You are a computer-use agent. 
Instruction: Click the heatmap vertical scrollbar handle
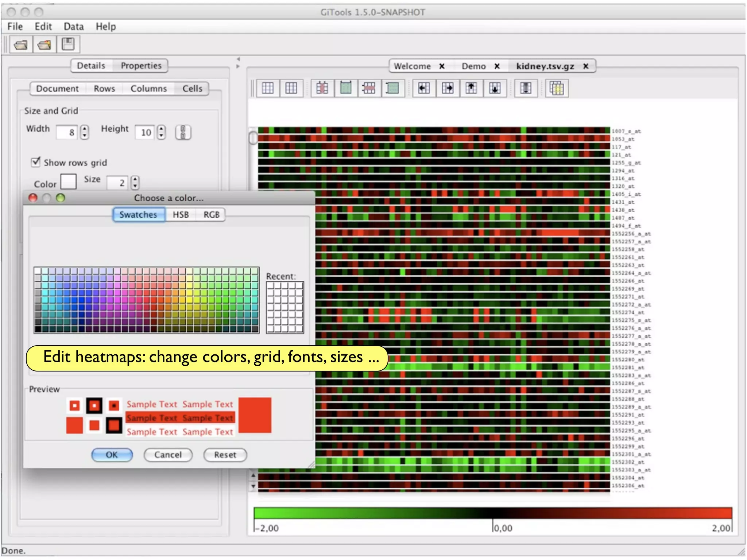click(253, 138)
